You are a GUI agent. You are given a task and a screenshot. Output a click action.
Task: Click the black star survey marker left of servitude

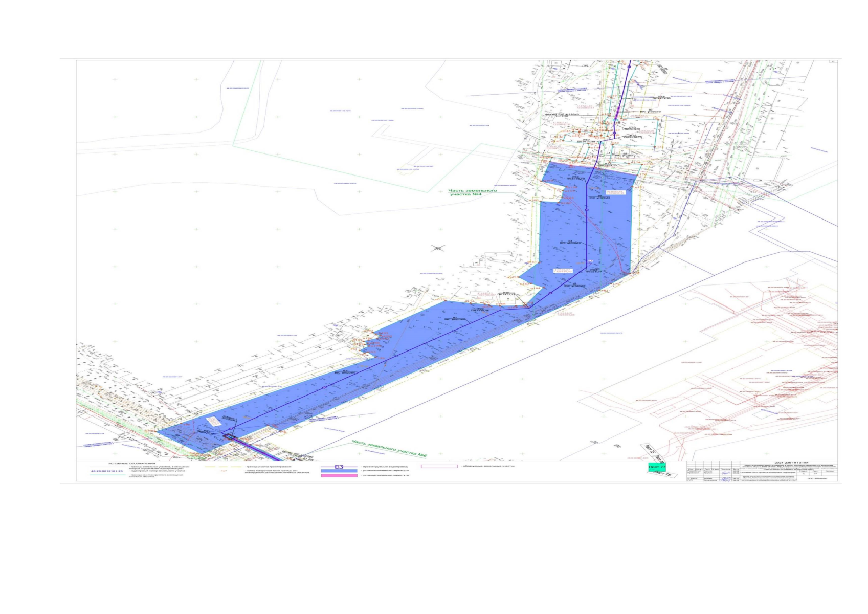[x=438, y=249]
